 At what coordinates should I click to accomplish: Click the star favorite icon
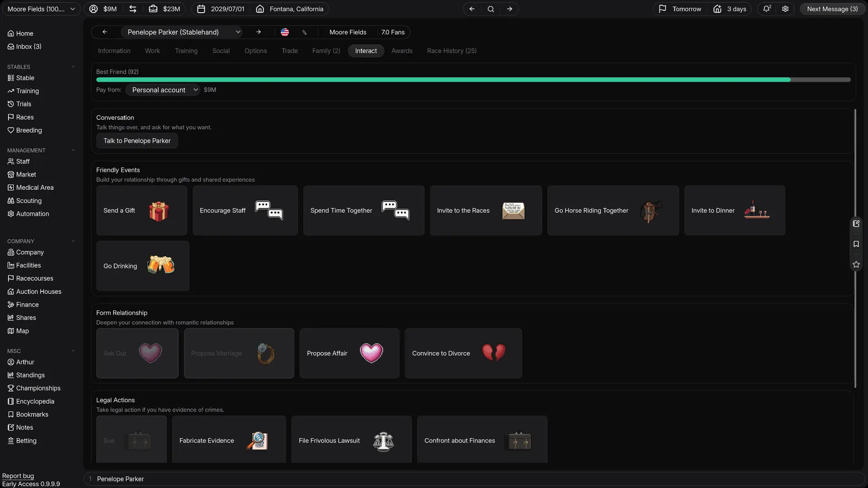point(856,264)
